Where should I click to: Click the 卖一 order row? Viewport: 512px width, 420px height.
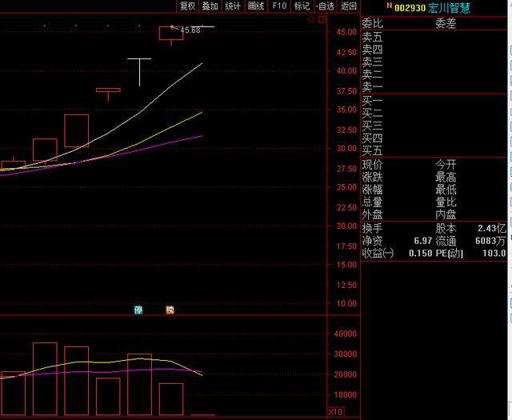click(x=434, y=87)
